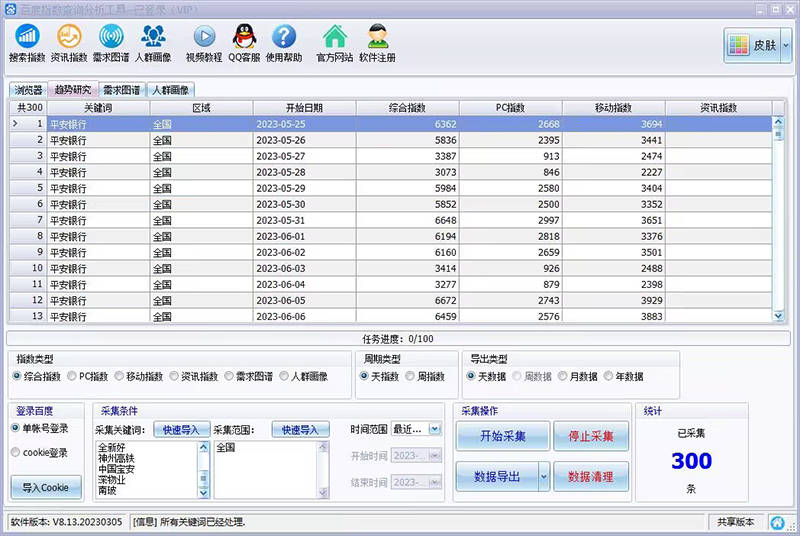Screen dimensions: 800x536
Task: Switch to the 人群画像 tab
Action: (x=170, y=90)
